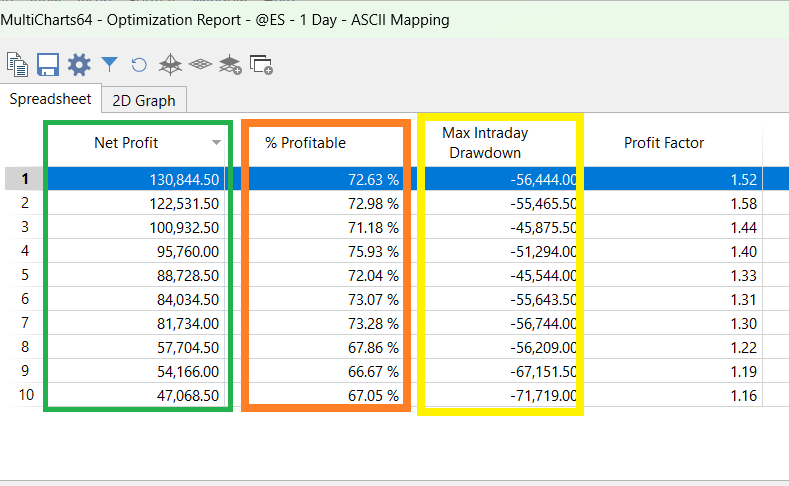Click the Max Intraday Drawdown column header

(485, 143)
